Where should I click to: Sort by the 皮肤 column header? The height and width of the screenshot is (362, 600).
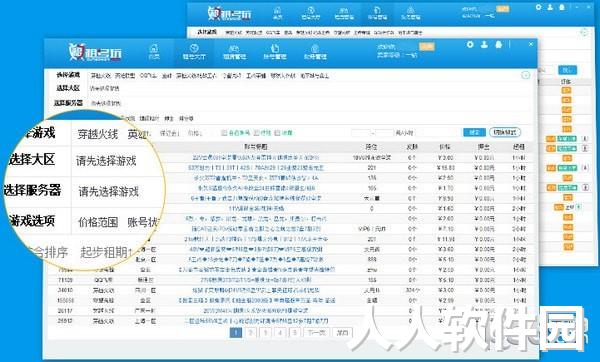412,147
